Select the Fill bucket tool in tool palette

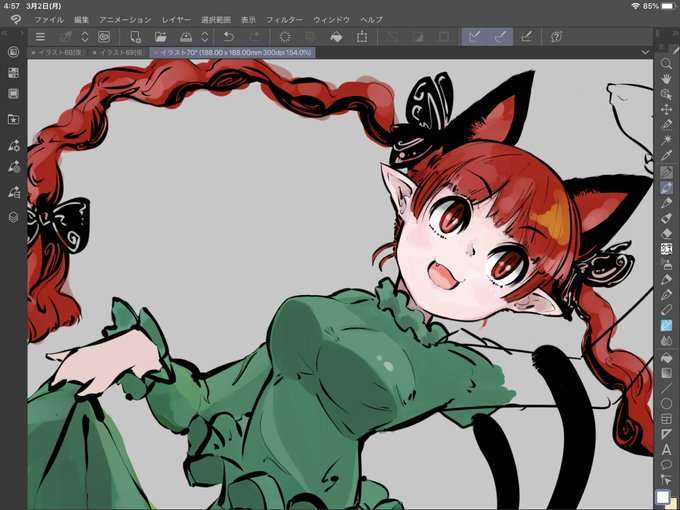point(666,358)
